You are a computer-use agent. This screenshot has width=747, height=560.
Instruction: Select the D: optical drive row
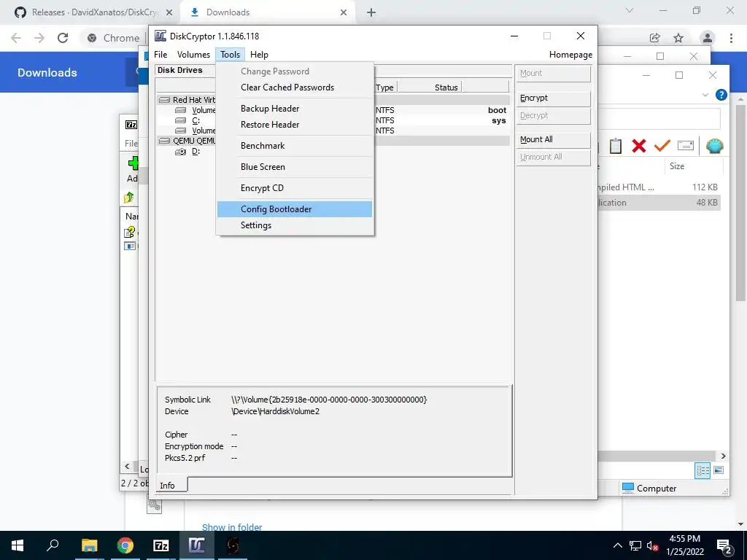click(333, 152)
